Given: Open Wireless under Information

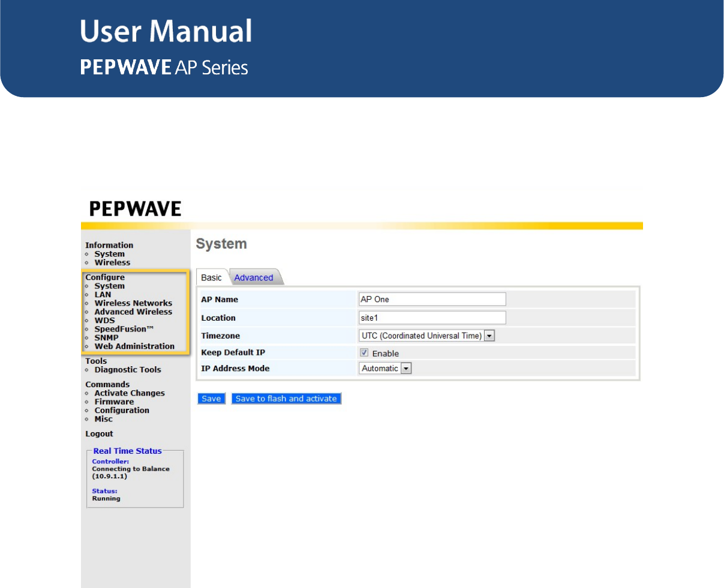Looking at the screenshot, I should [112, 263].
